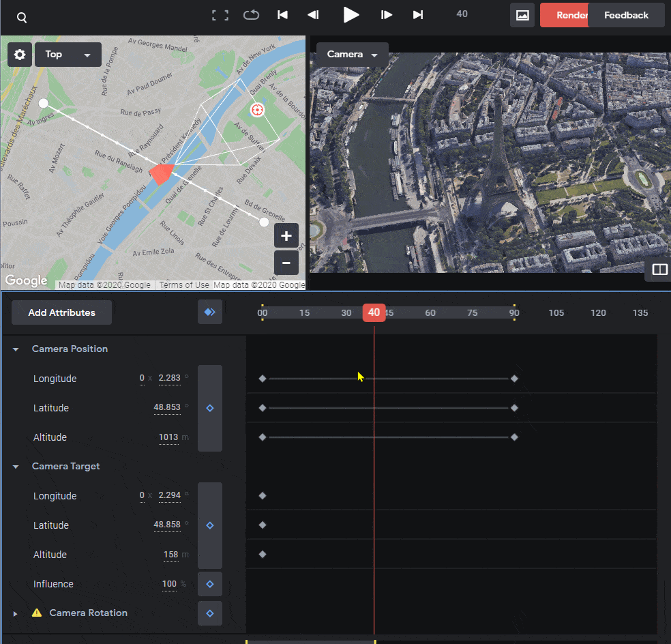
Task: Toggle loop playback icon
Action: pos(251,15)
